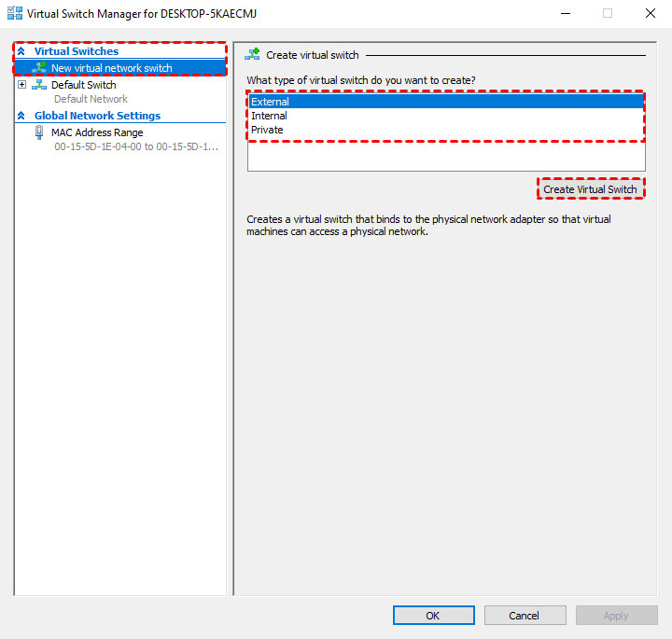The image size is (672, 639).
Task: Collapse the Global Network Settings chevron
Action: (x=21, y=116)
